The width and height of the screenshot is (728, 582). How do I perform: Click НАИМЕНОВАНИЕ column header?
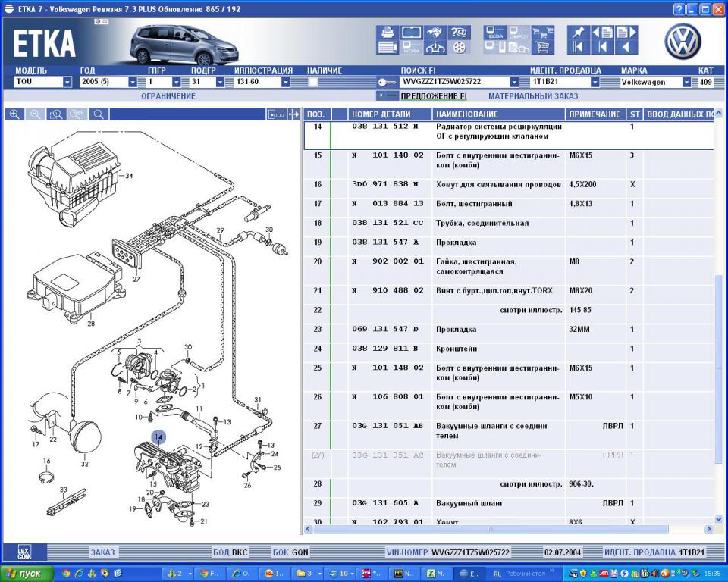tap(499, 114)
